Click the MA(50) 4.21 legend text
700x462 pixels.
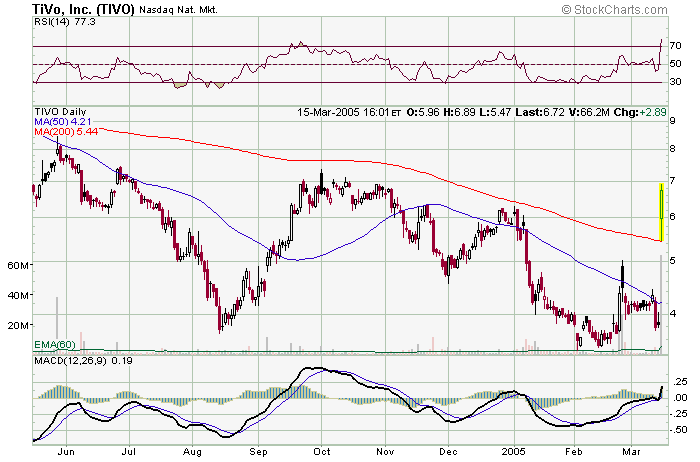tap(63, 121)
